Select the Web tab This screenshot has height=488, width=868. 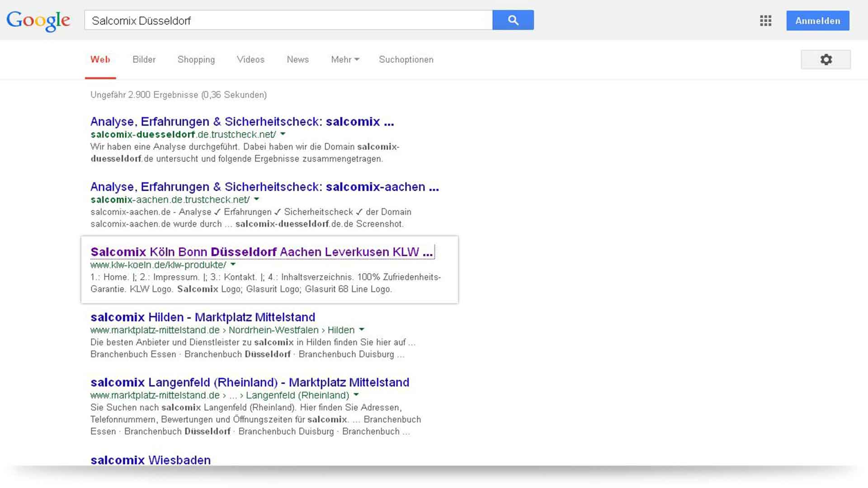tap(100, 60)
